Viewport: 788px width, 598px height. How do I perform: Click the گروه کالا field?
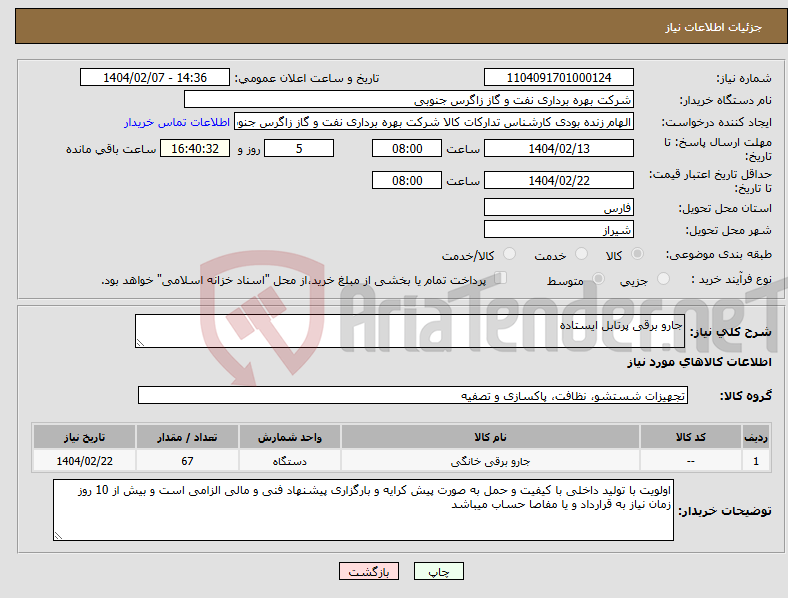pyautogui.click(x=413, y=395)
